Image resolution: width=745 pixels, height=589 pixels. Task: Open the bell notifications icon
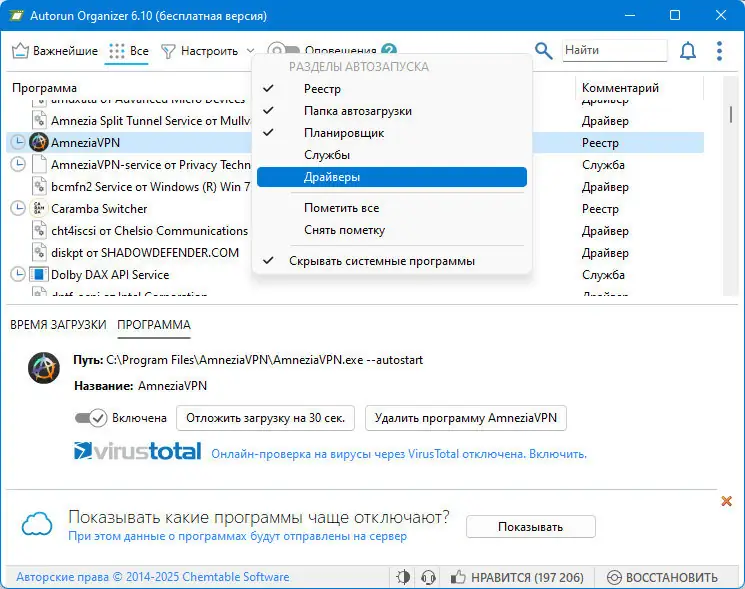pyautogui.click(x=688, y=50)
